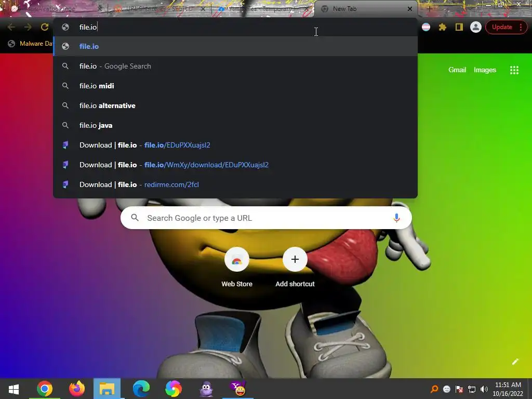532x399 pixels.
Task: Open the network tray icon
Action: (472, 389)
